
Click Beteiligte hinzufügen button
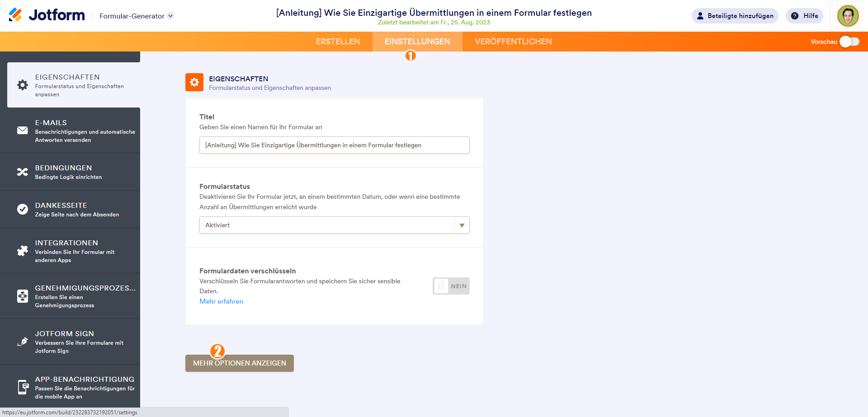tap(735, 16)
